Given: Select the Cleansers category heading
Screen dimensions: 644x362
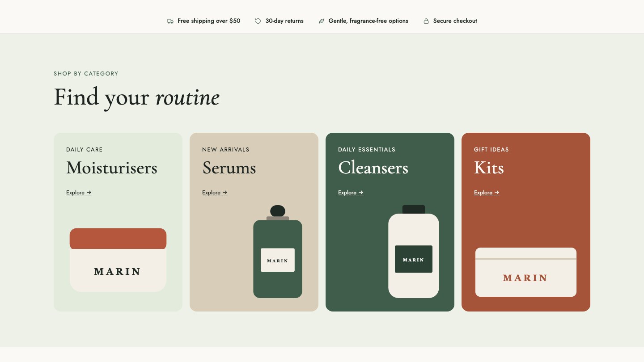Looking at the screenshot, I should pyautogui.click(x=373, y=168).
